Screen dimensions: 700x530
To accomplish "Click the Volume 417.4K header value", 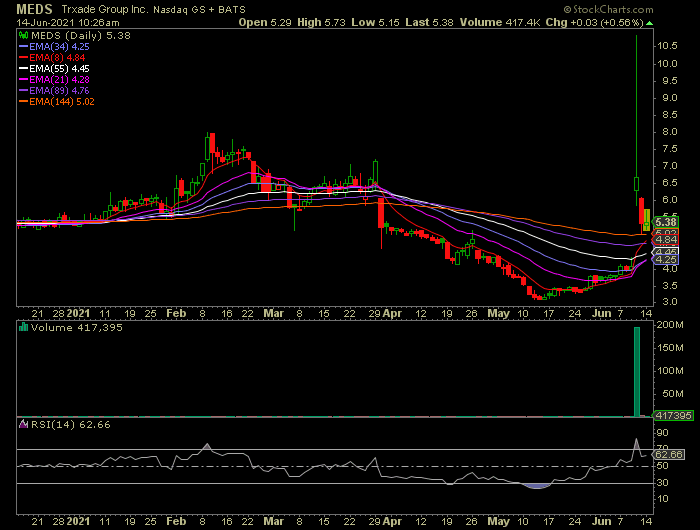I will (x=500, y=22).
